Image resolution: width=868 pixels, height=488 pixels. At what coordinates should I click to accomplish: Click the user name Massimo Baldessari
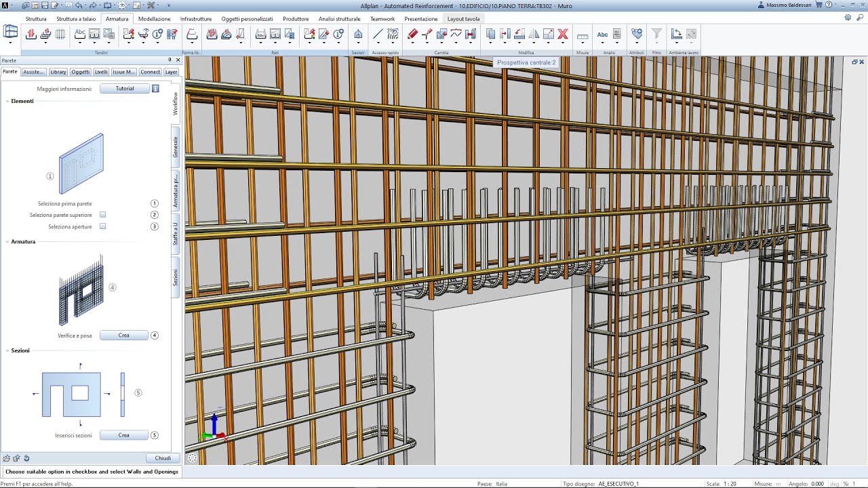click(787, 5)
